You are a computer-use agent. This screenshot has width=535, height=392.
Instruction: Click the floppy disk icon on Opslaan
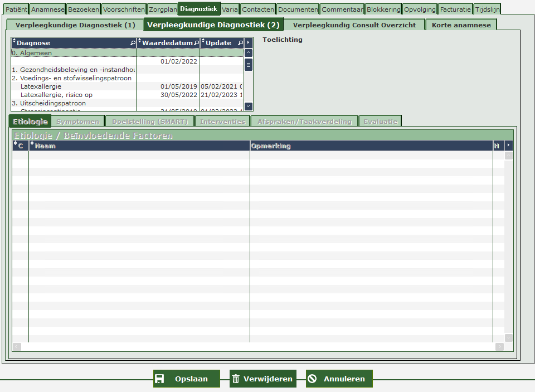tap(159, 379)
